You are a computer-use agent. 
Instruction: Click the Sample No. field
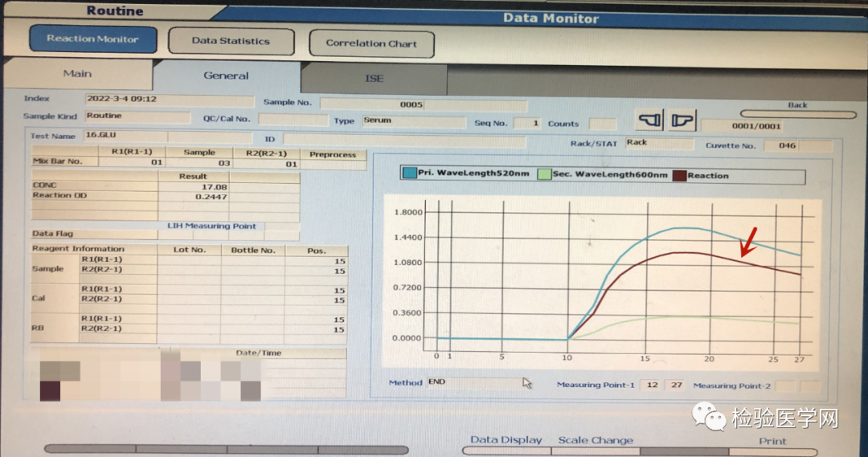[423, 104]
